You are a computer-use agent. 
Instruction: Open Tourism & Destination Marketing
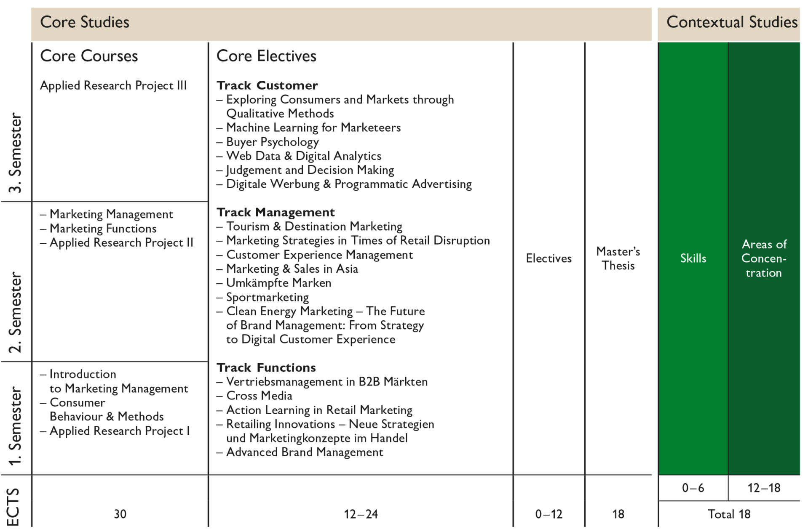coord(314,226)
